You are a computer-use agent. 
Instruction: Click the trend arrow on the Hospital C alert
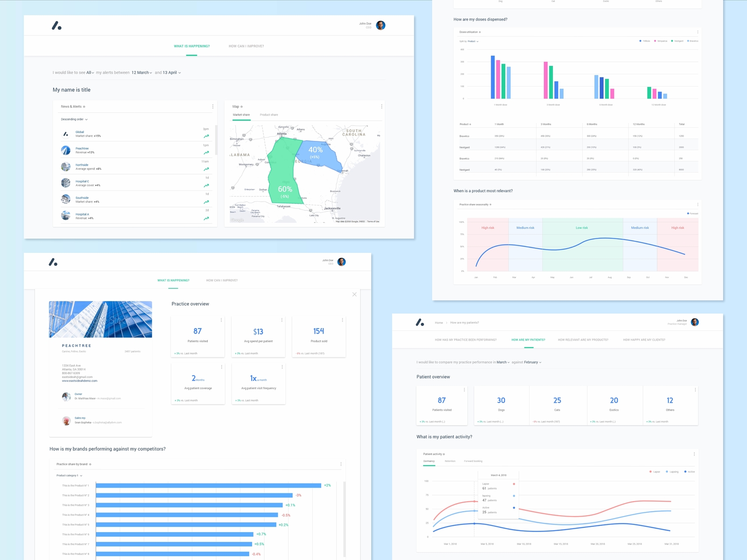[206, 185]
